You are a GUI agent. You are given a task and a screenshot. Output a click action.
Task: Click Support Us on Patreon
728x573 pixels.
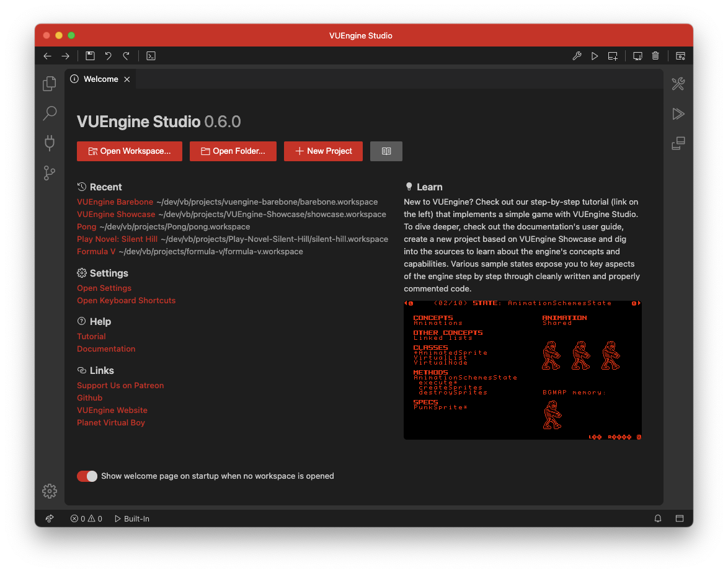click(120, 386)
